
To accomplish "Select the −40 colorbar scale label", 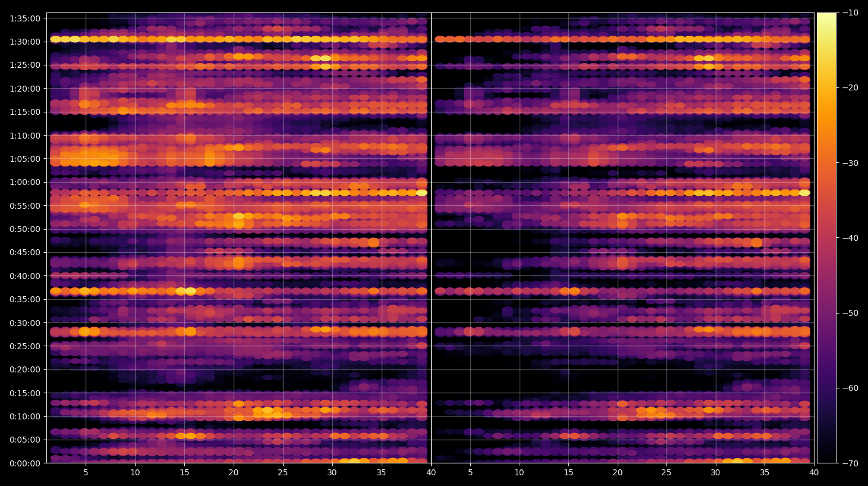I will (x=851, y=238).
